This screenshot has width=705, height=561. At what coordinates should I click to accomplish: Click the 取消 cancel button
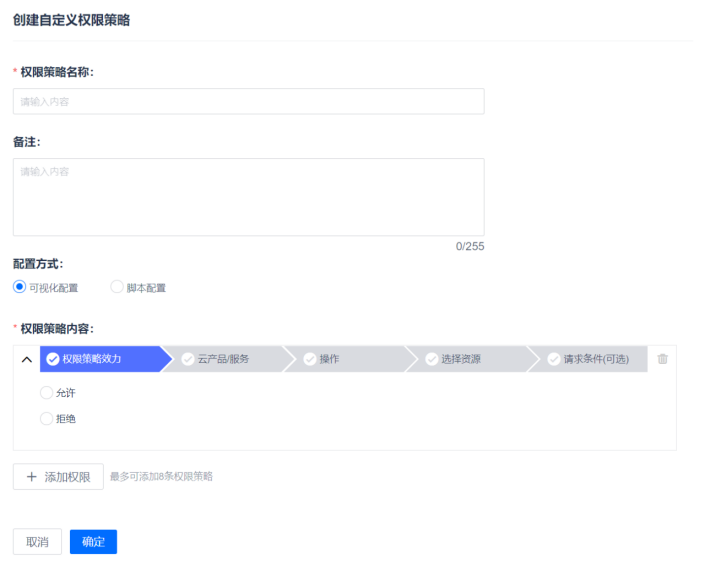37,541
